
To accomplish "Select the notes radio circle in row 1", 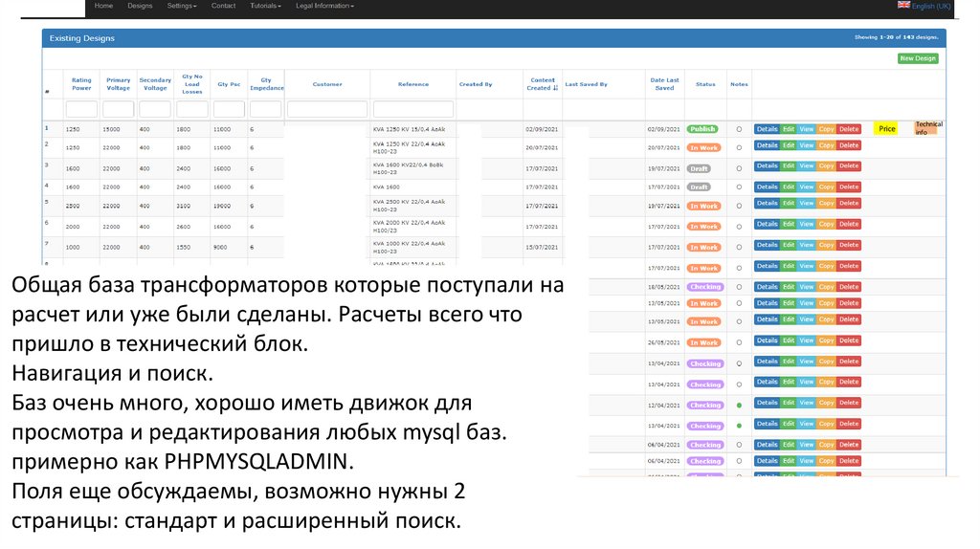I will (x=739, y=129).
